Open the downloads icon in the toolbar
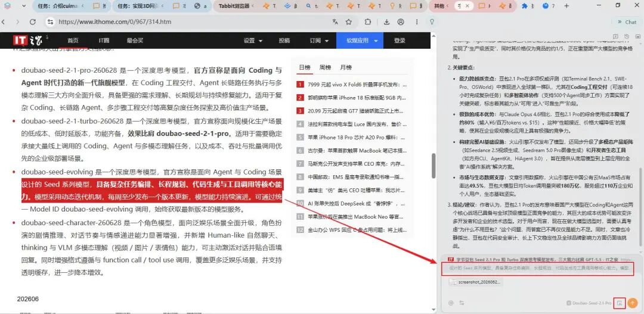Viewport: 644px width, 314px height. pos(386,22)
